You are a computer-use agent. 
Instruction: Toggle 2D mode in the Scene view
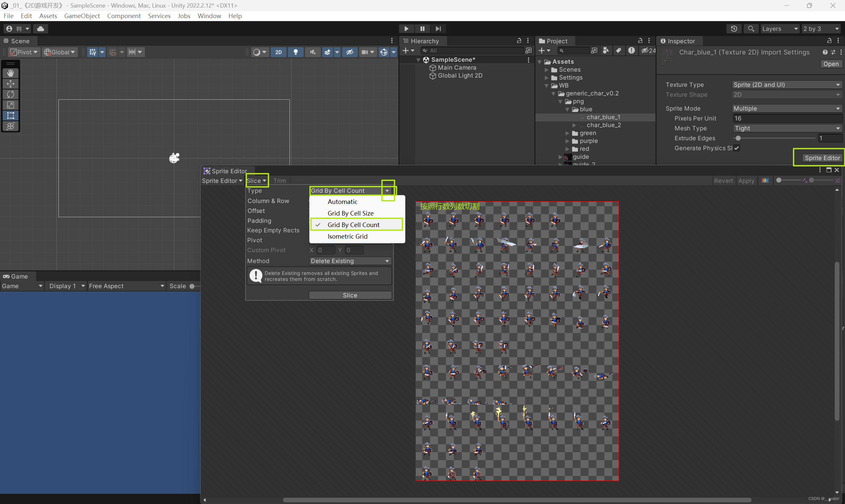pyautogui.click(x=278, y=52)
